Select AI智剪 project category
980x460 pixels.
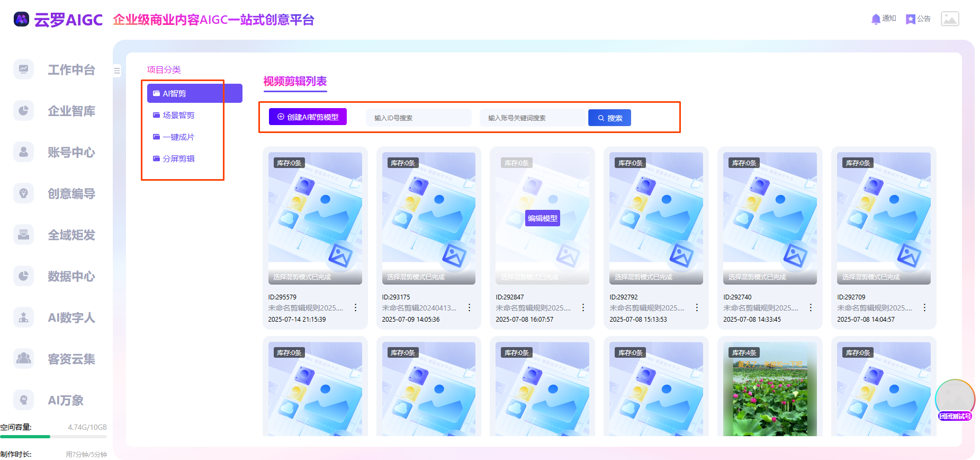pyautogui.click(x=194, y=93)
